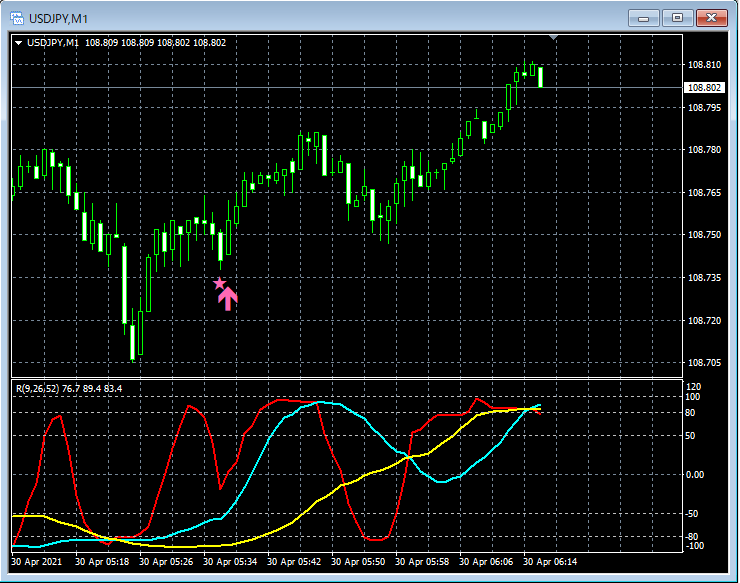Open the USDJPY,M1 chart header dropdown triangle
The width and height of the screenshot is (740, 583).
(x=18, y=43)
